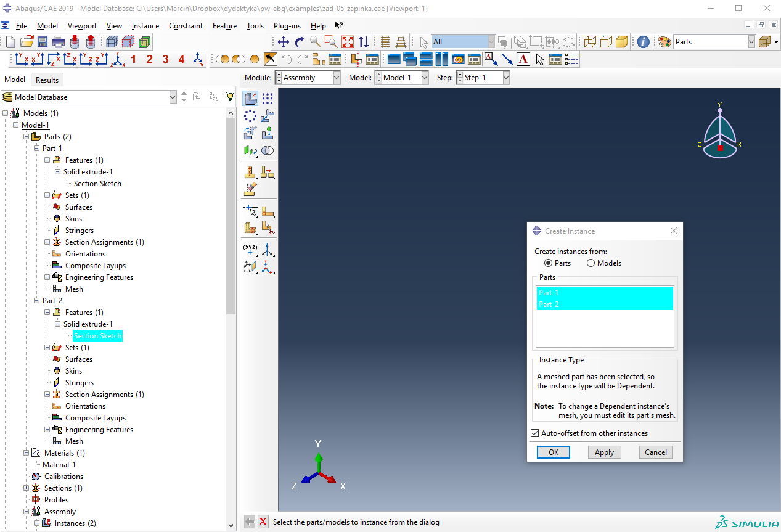Screen dimensions: 781x532
Task: Uncheck Auto-offset from other instances
Action: click(535, 433)
